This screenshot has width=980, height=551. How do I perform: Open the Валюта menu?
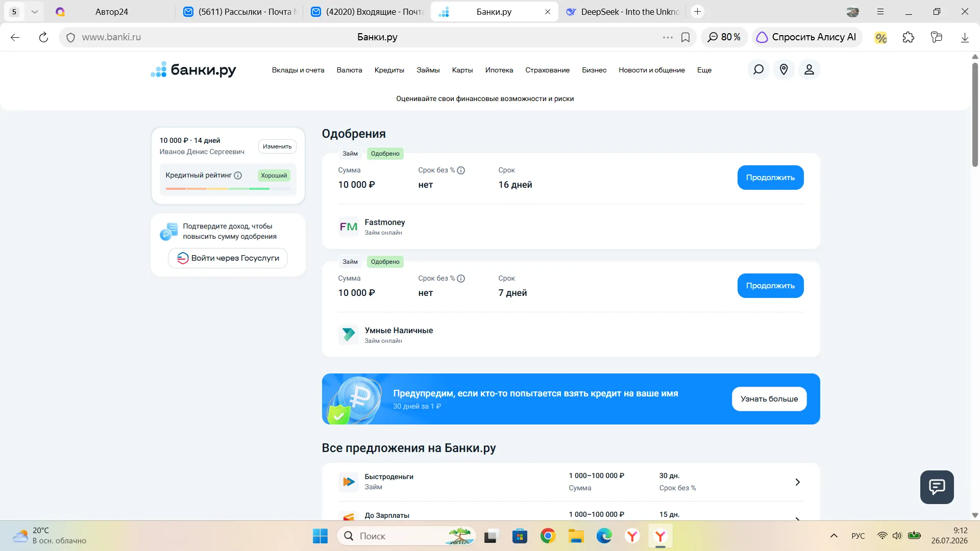pyautogui.click(x=349, y=70)
